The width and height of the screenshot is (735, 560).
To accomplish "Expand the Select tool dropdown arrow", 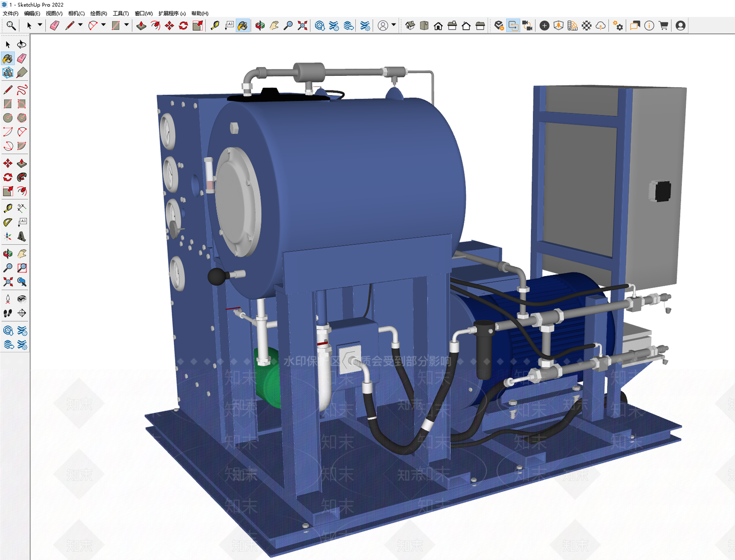I will (x=40, y=25).
